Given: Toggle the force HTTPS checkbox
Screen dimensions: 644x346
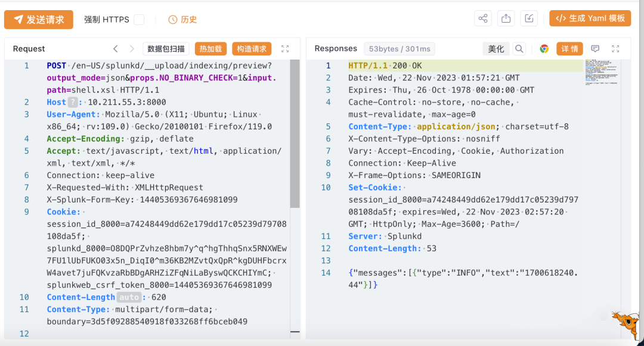Looking at the screenshot, I should click(139, 20).
